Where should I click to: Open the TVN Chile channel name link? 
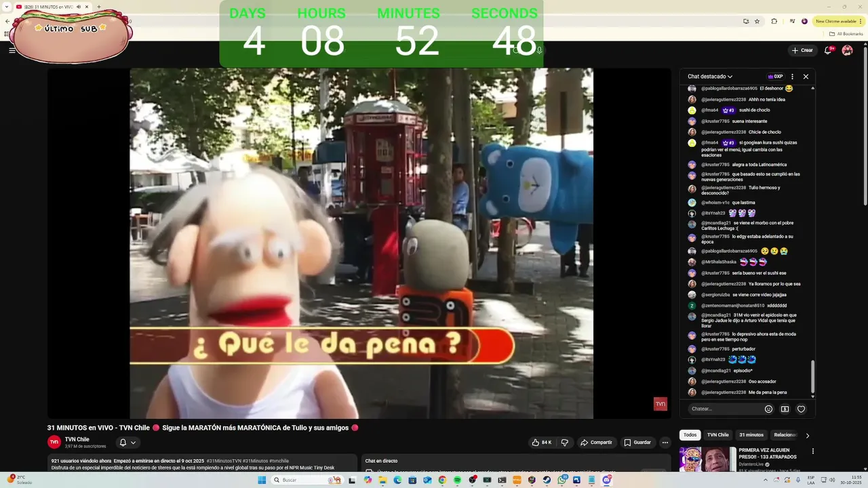[x=77, y=439]
